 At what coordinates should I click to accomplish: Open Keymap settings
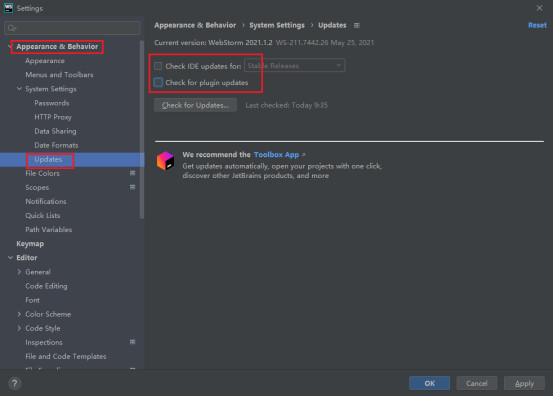click(30, 244)
